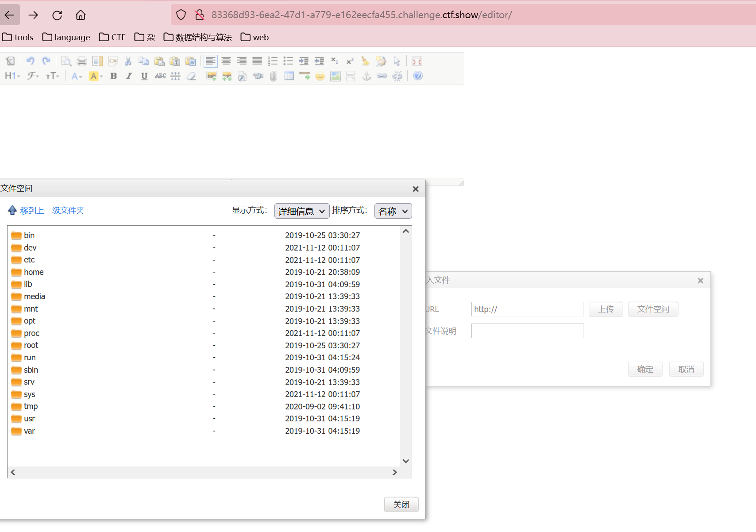Viewport: 756px width, 532px height.
Task: Toggle underline formatting
Action: (x=144, y=76)
